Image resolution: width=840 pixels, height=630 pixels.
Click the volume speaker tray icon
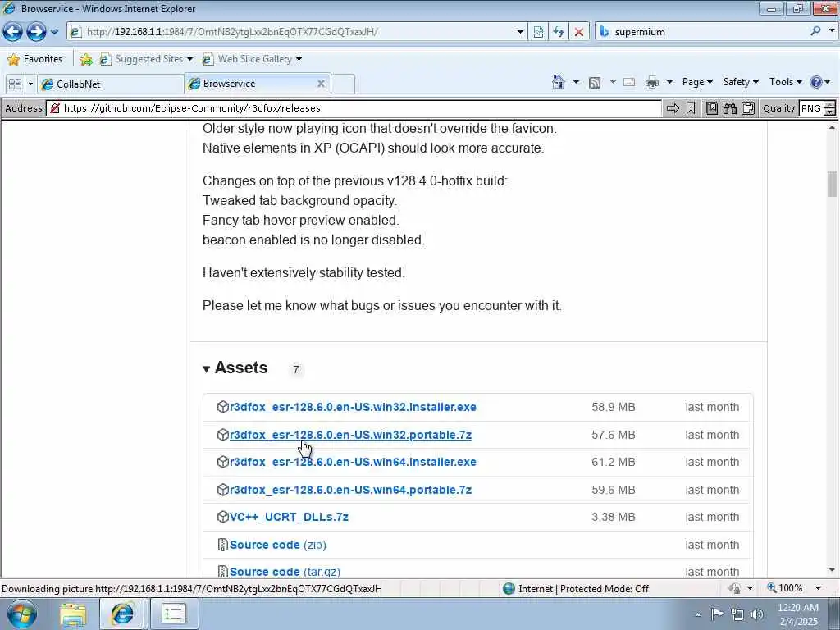[x=757, y=614]
